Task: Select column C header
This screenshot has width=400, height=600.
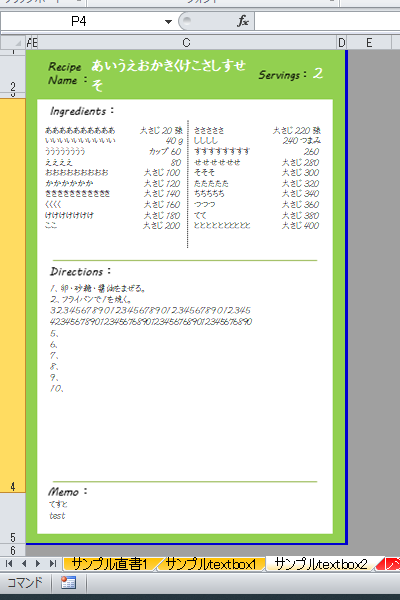Action: point(186,42)
